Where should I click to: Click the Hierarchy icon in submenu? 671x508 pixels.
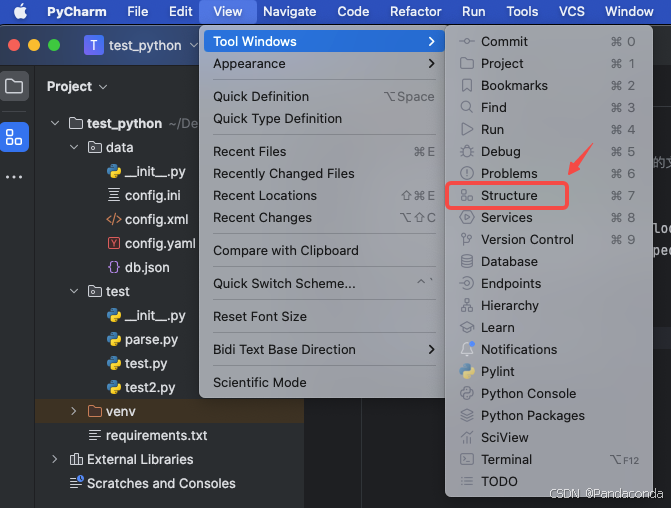click(x=466, y=306)
